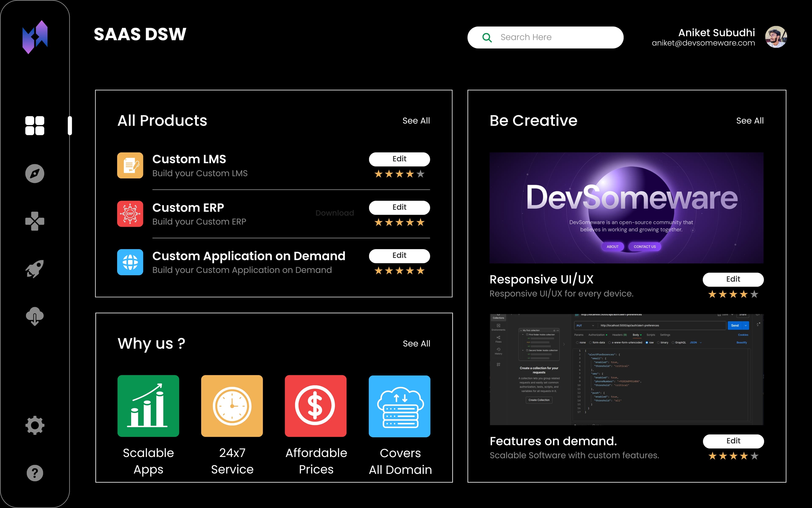Click 'Build your Custom ERP' description

click(x=199, y=222)
